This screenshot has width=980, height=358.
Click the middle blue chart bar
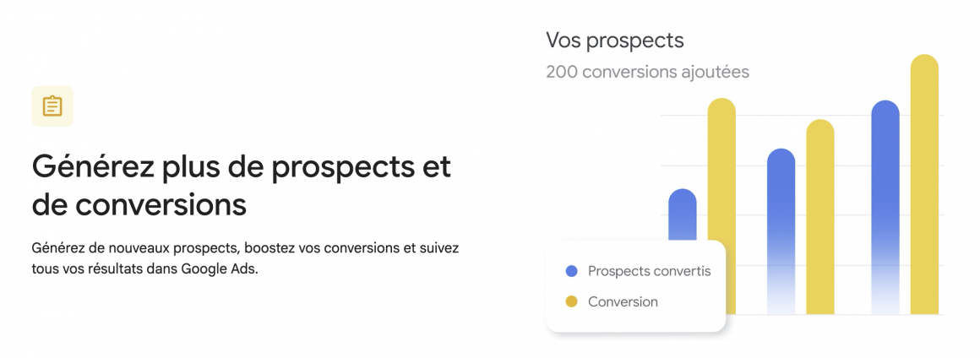click(x=781, y=220)
